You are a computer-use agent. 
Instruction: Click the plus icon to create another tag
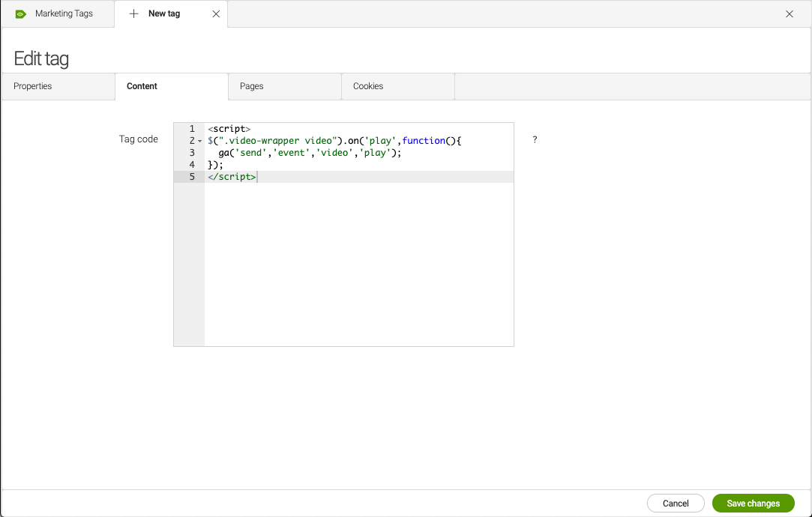133,13
